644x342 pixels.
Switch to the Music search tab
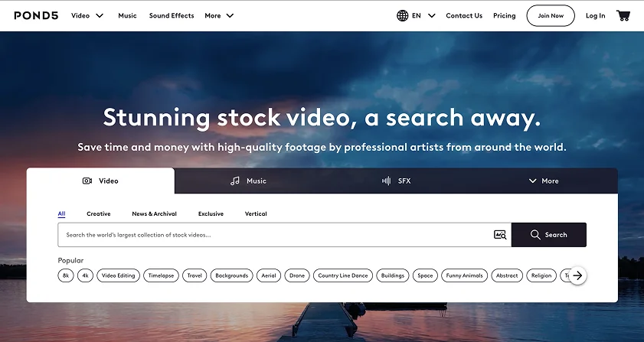(248, 181)
